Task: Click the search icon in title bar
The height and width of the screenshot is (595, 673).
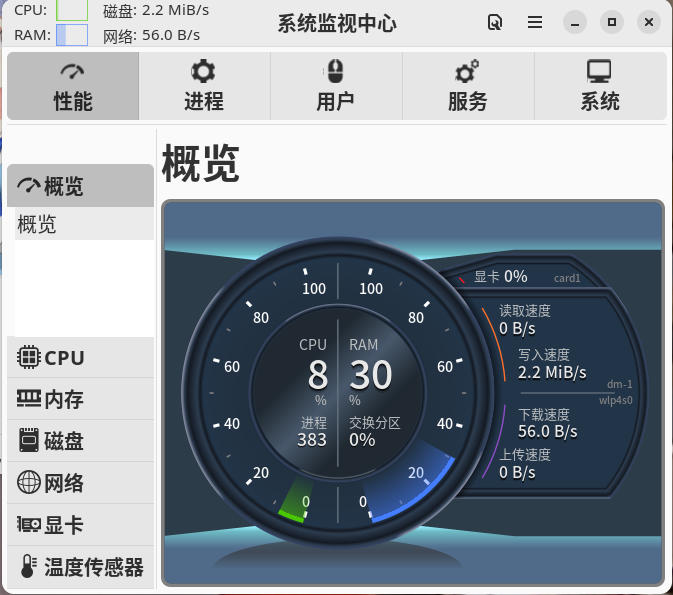Action: pos(494,22)
